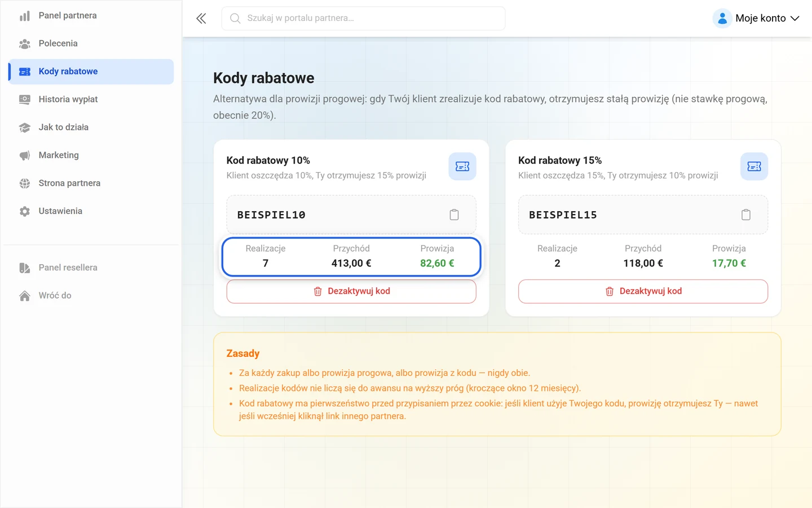
Task: Click the Panel resellera icon
Action: [x=24, y=268]
